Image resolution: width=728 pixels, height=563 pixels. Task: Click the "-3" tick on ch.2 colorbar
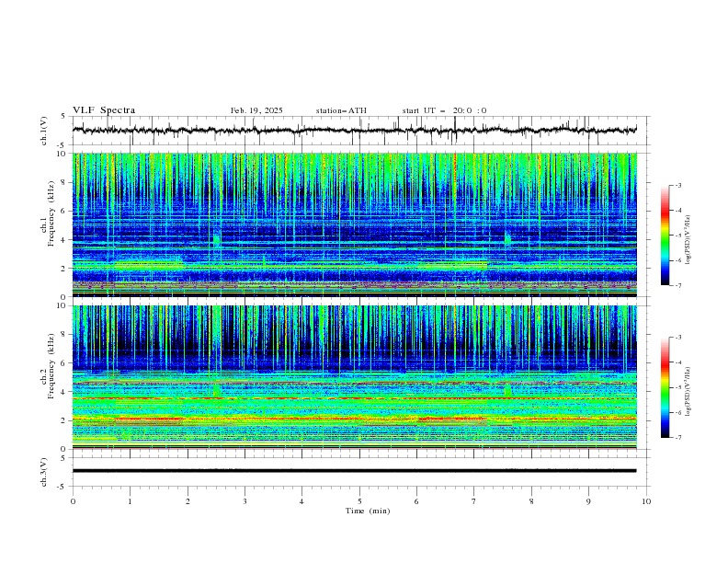point(677,338)
